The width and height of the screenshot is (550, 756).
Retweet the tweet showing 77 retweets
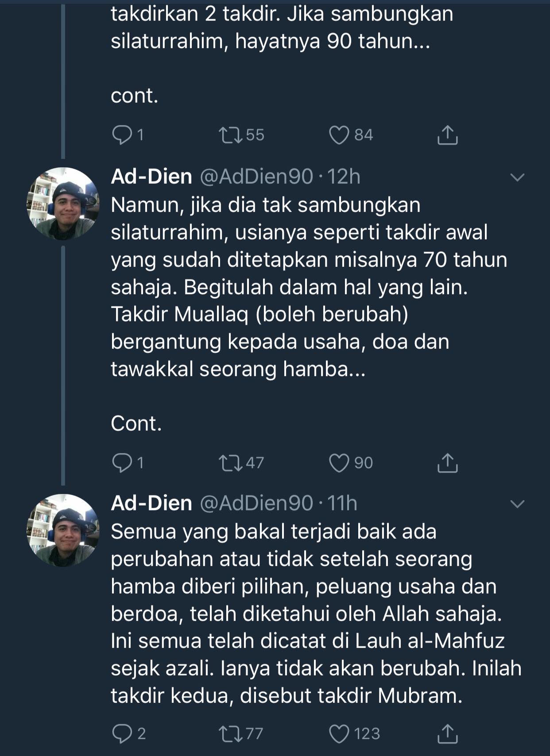[231, 734]
